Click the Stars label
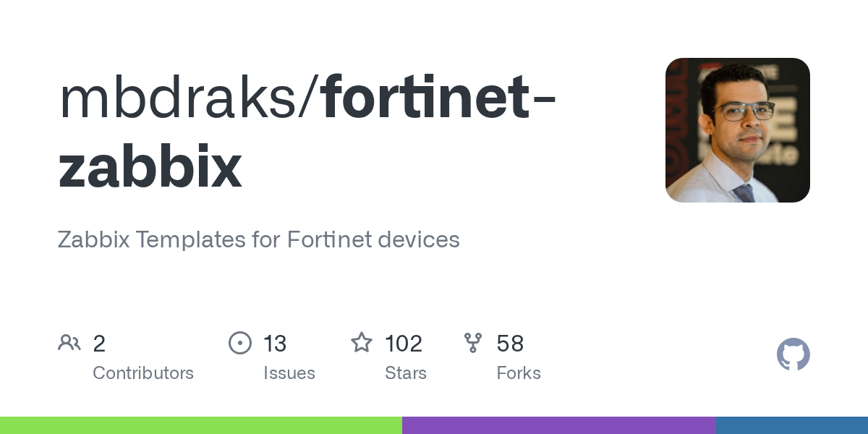868x434 pixels. [x=406, y=373]
